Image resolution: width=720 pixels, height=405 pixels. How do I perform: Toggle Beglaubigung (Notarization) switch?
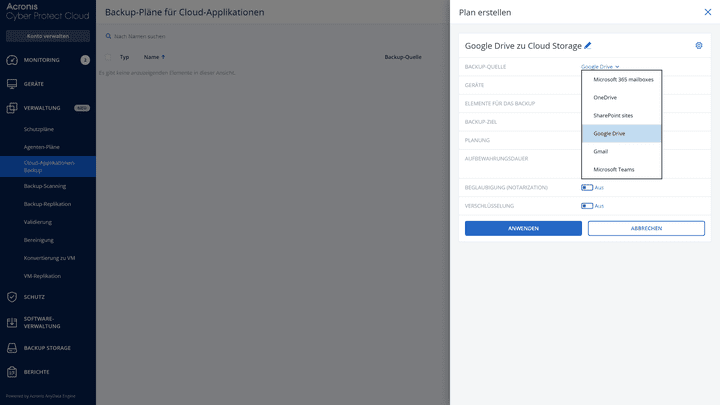point(587,187)
